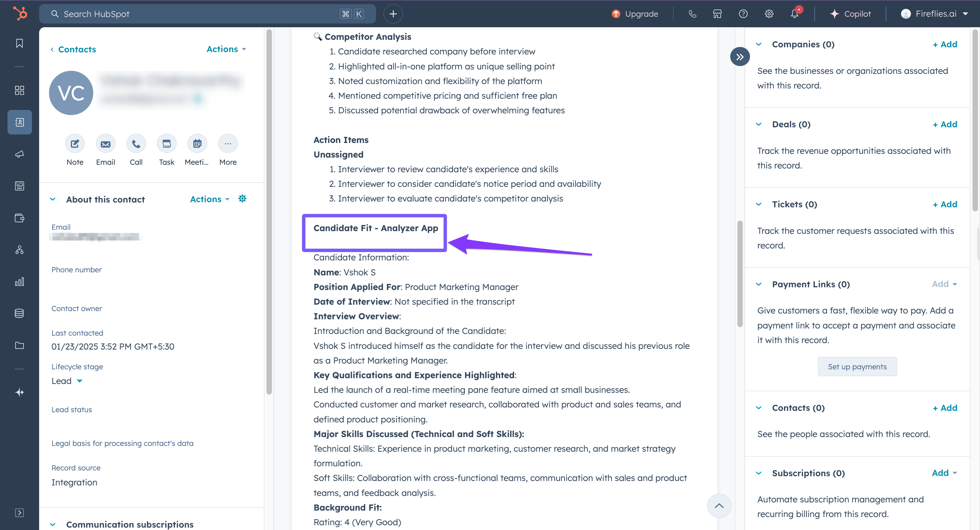Open contact Actions menu next to Contacts
Viewport: 980px width, 530px height.
(226, 49)
